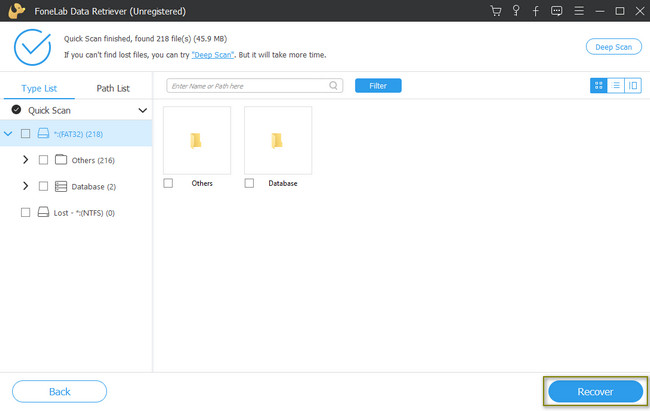
Task: Check the FAT32 (218) drive checkbox
Action: pyautogui.click(x=25, y=134)
